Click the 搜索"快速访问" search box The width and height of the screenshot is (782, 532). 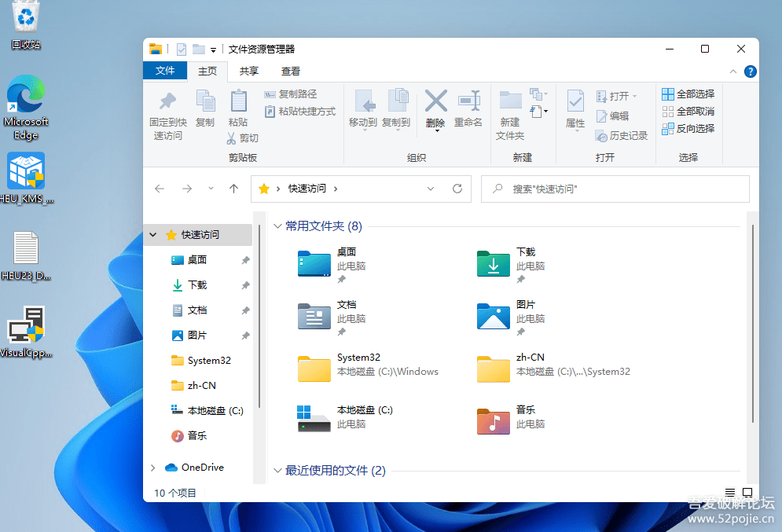pos(615,189)
